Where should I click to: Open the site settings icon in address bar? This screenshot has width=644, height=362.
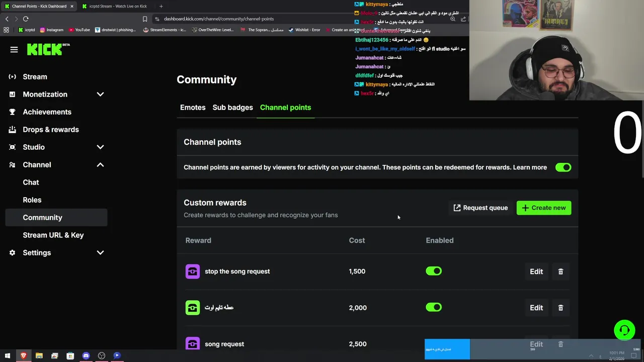[x=157, y=19]
